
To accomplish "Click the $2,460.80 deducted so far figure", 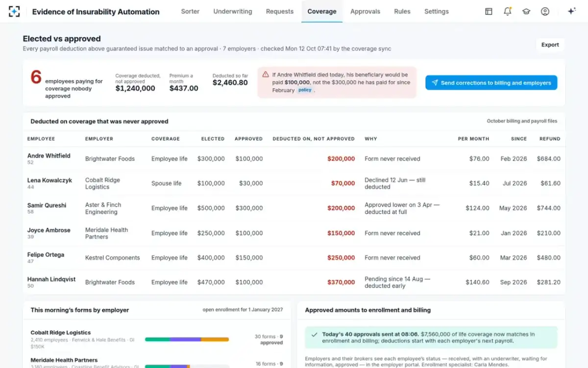I will (230, 82).
